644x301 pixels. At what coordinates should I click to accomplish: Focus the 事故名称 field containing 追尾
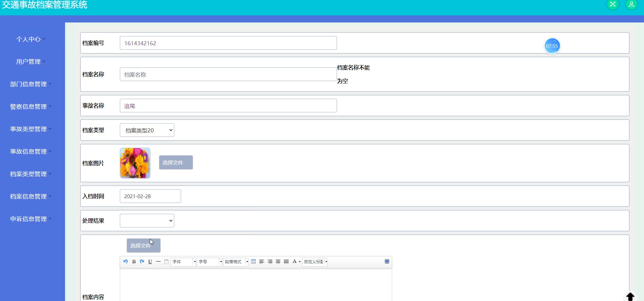coord(228,106)
